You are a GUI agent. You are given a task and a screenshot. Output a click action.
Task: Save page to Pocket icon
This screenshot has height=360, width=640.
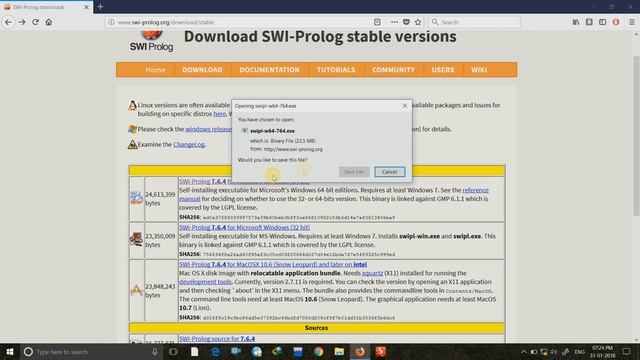pyautogui.click(x=406, y=22)
